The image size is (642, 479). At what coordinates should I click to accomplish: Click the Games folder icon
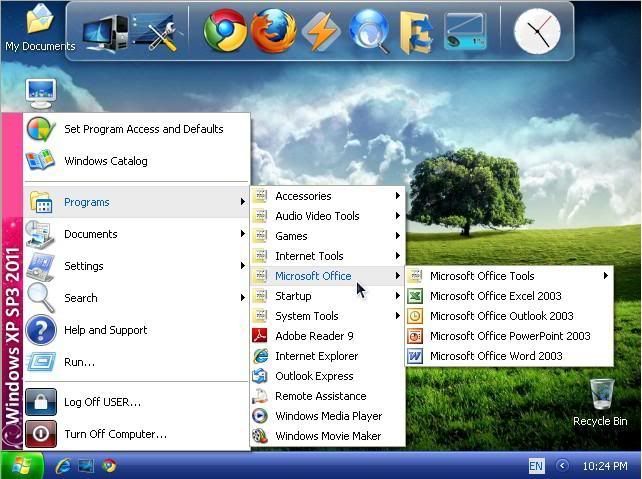(260, 236)
